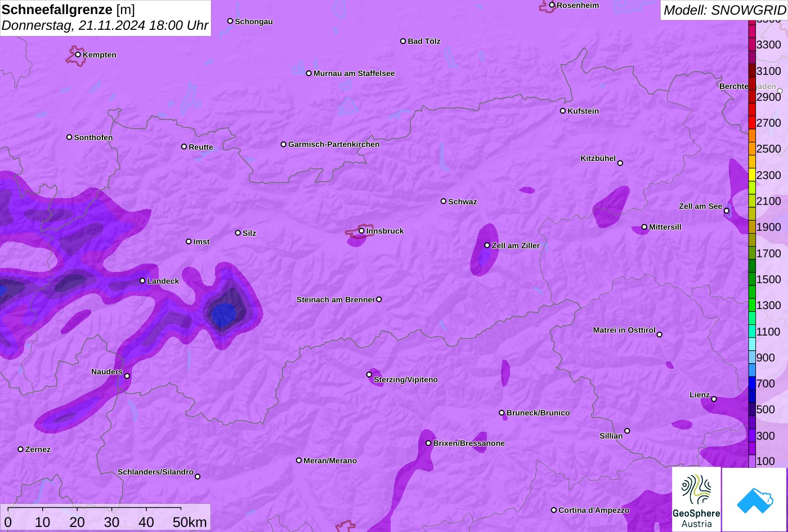Screen dimensions: 788x532
Task: Select the Landeck location dot
Action: click(142, 280)
